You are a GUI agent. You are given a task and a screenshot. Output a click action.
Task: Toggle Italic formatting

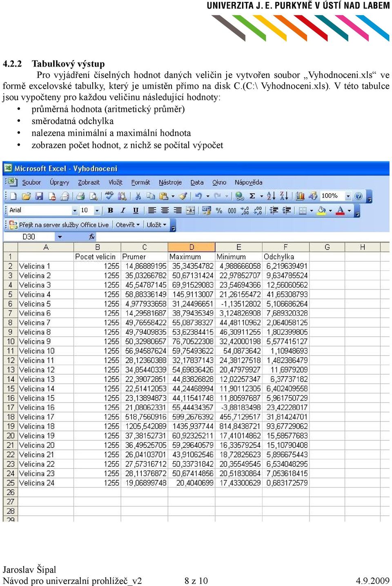[123, 211]
